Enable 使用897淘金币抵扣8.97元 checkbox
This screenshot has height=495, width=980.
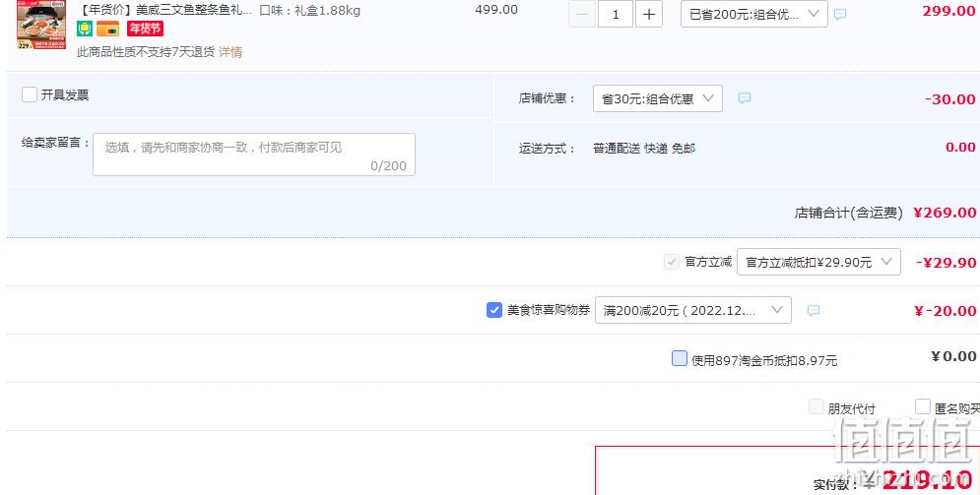pyautogui.click(x=680, y=358)
